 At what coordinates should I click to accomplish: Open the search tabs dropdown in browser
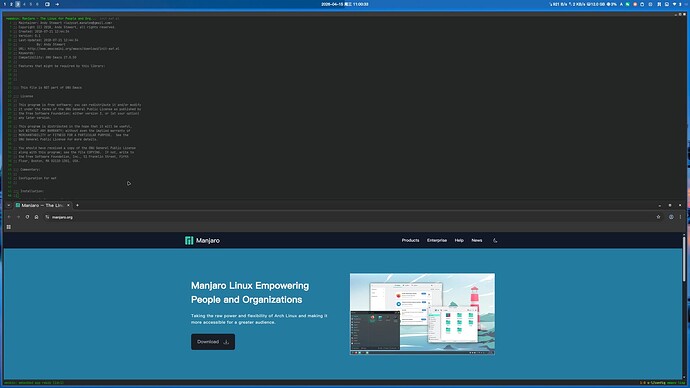coord(8,205)
